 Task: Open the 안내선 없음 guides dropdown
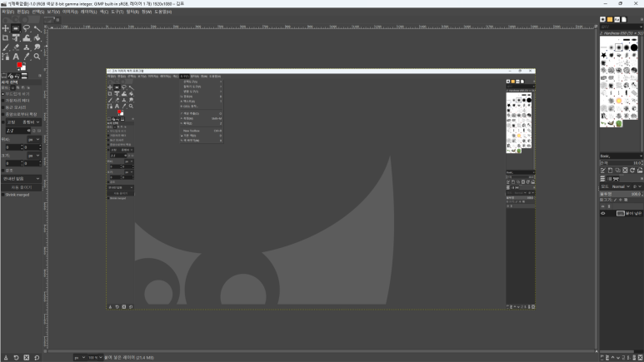pyautogui.click(x=22, y=179)
